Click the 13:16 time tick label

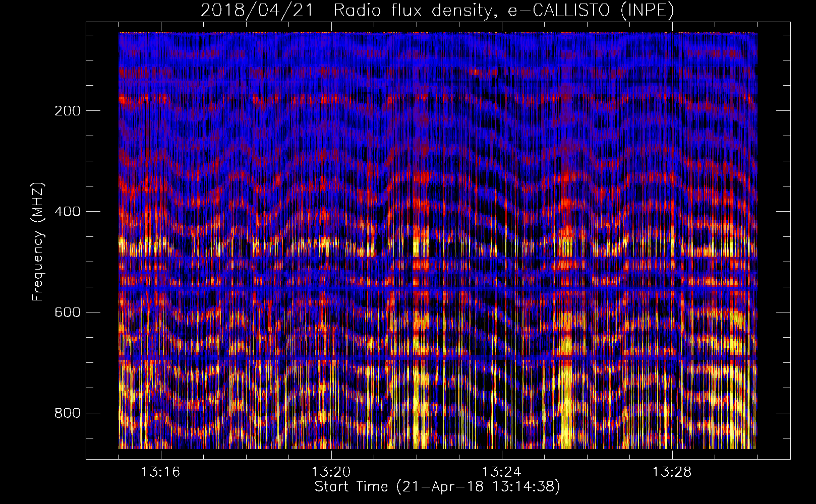tap(161, 472)
